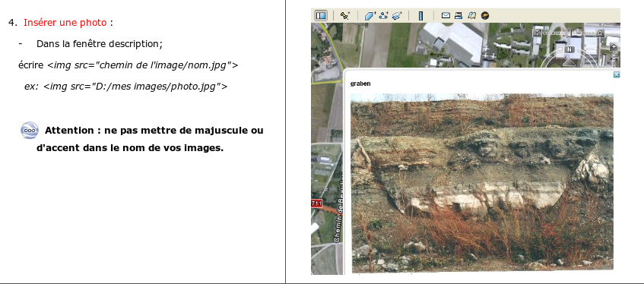This screenshot has width=644, height=284.
Task: Select the Add Placemark pushpin tool
Action: coord(345,16)
